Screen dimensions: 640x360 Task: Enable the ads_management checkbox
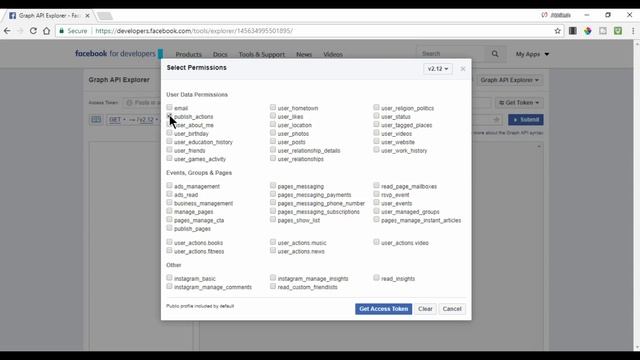(169, 185)
